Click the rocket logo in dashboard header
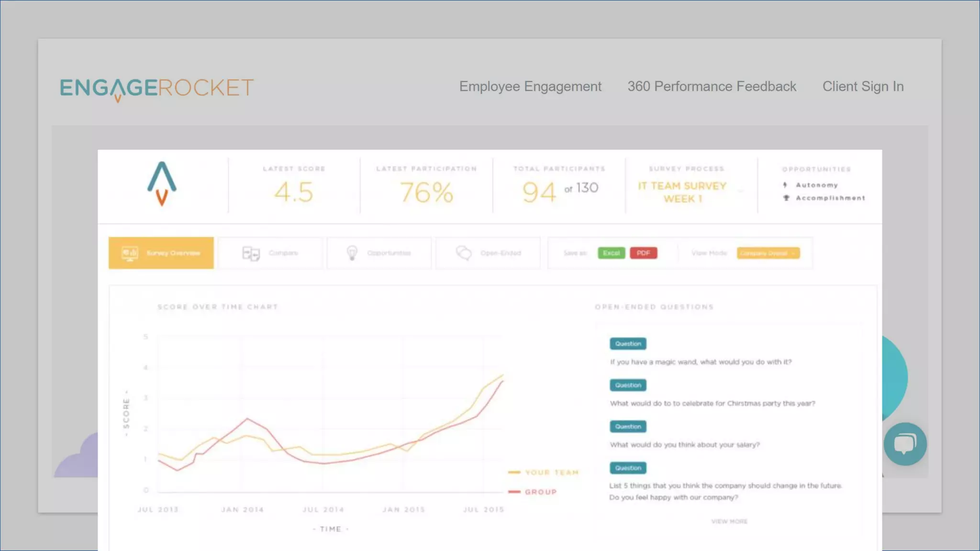The height and width of the screenshot is (551, 980). click(162, 184)
